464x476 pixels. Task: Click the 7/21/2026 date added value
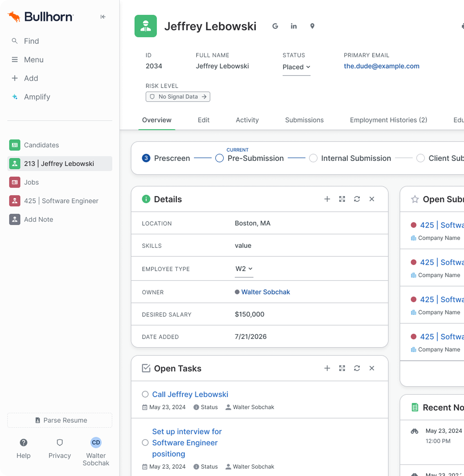point(250,337)
